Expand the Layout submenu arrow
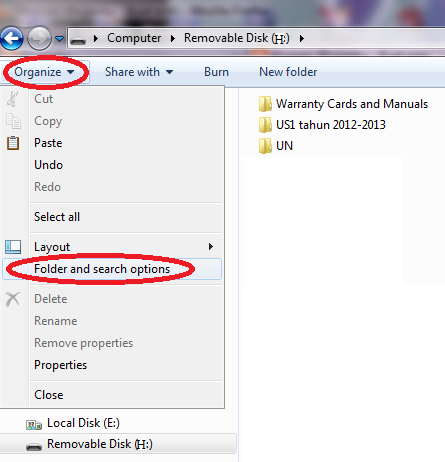The width and height of the screenshot is (445, 462). click(211, 247)
